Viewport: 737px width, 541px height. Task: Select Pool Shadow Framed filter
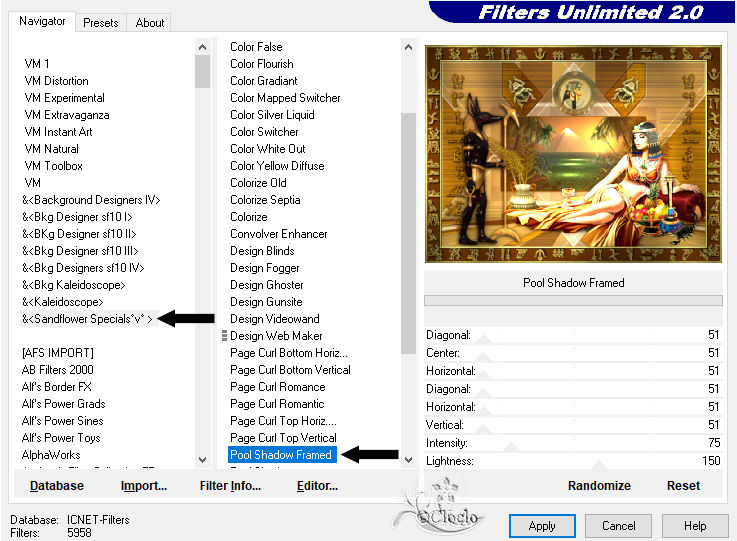click(282, 455)
